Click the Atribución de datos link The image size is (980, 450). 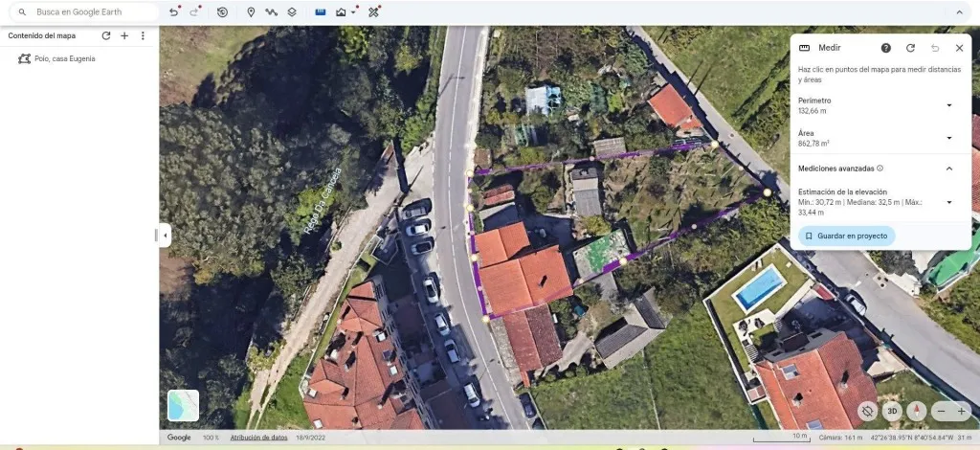coord(258,438)
